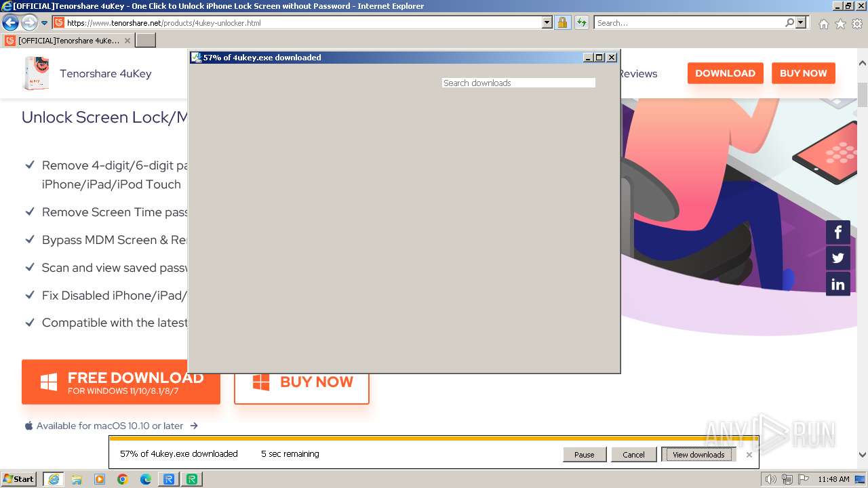Click the Scan and view saved passw bullet
This screenshot has width=868, height=488.
click(x=115, y=268)
